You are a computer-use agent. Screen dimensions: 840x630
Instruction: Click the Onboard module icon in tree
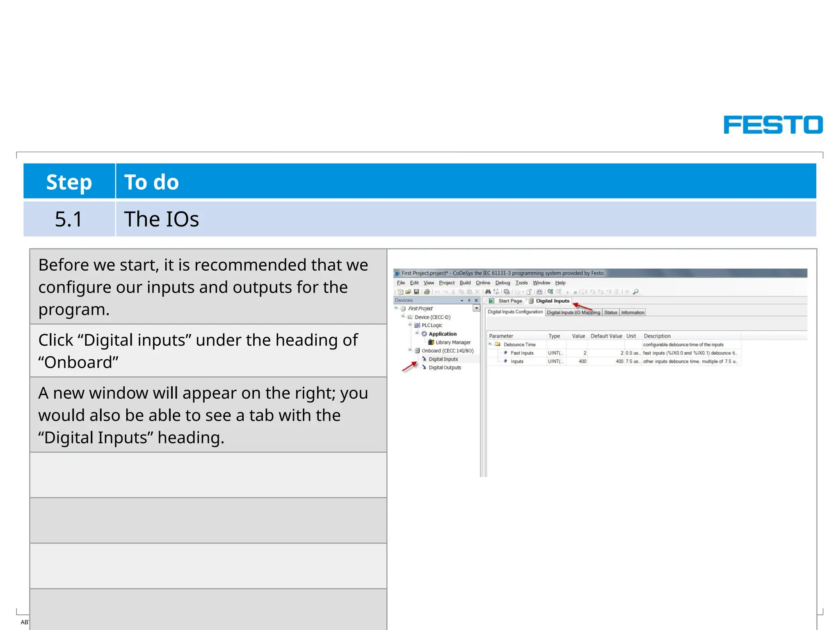point(417,351)
